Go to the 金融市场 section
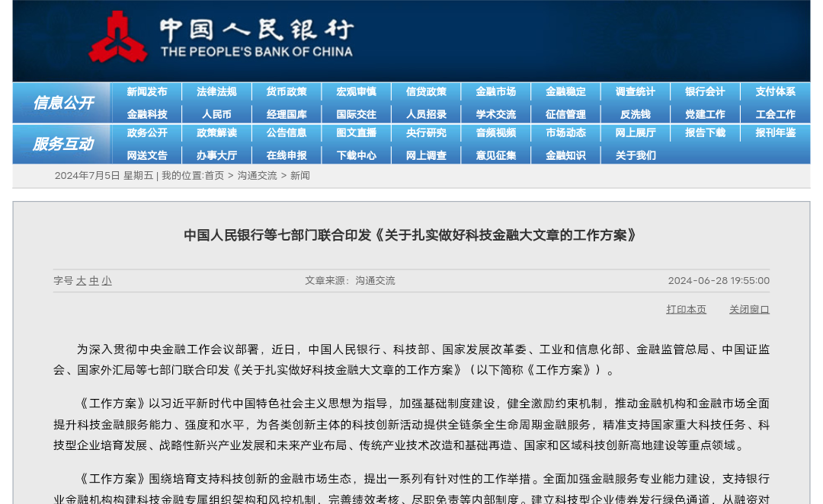 pyautogui.click(x=496, y=91)
